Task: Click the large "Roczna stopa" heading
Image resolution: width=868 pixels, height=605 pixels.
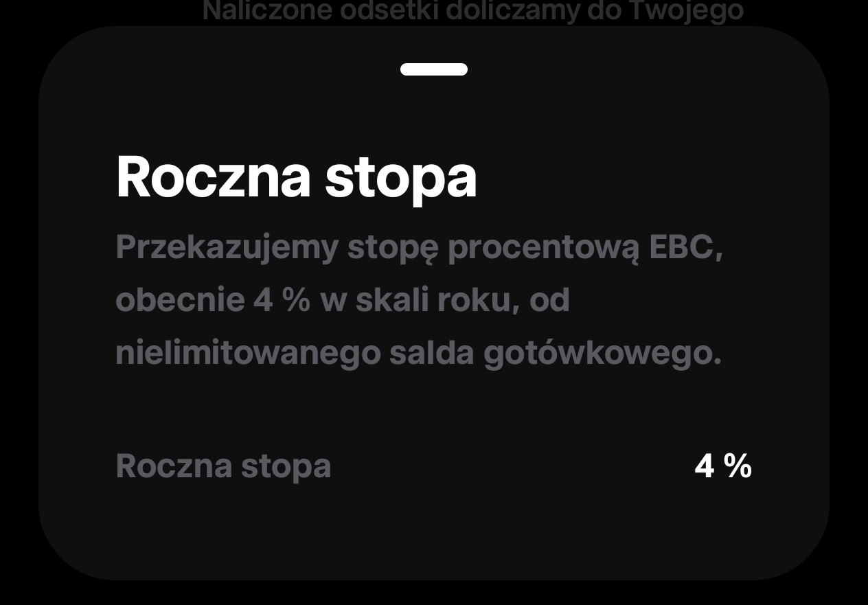Action: pos(296,177)
